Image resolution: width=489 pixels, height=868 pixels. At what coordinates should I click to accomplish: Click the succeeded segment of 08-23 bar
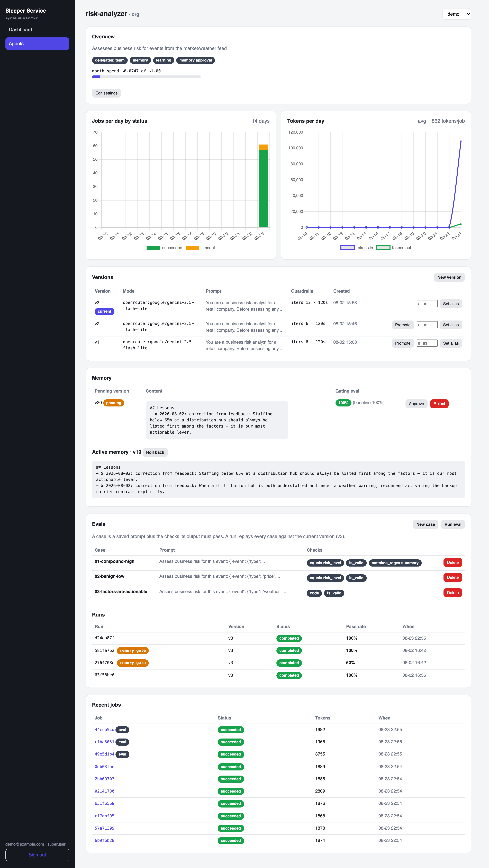coord(263,189)
